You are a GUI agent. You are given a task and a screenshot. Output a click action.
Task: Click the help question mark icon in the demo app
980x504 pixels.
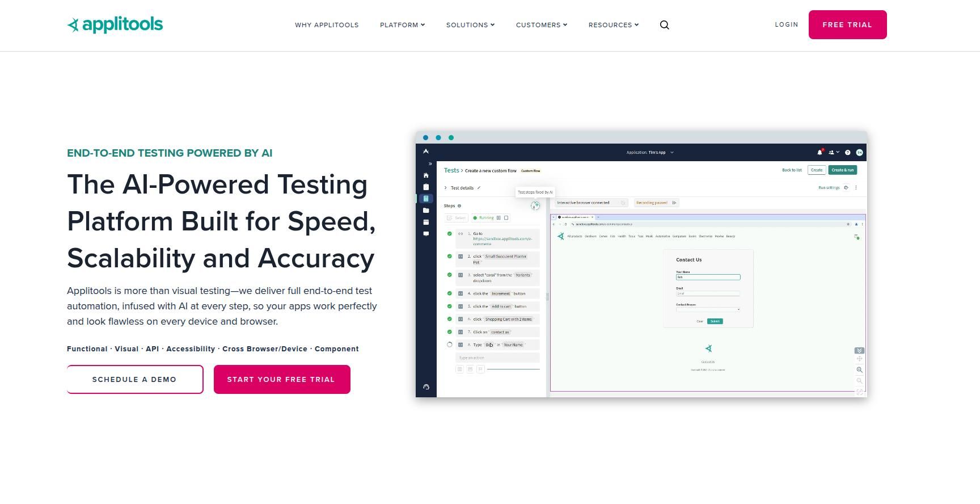tap(848, 152)
